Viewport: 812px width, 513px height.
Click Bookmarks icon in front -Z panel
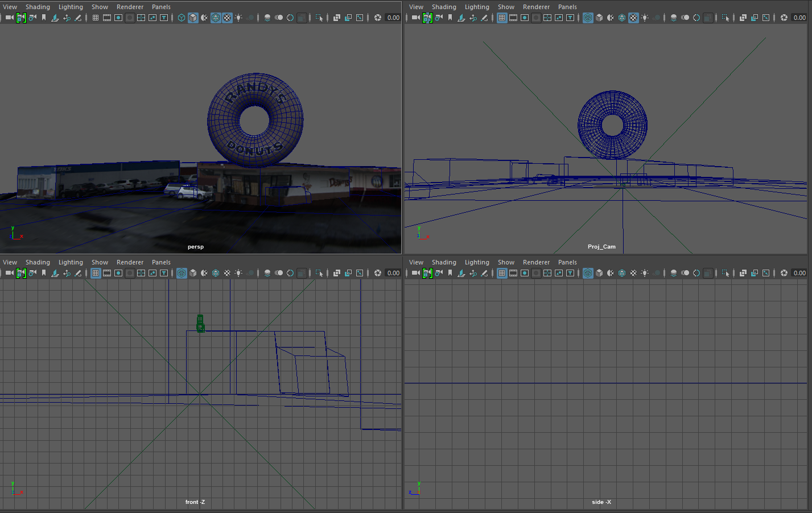(x=44, y=273)
